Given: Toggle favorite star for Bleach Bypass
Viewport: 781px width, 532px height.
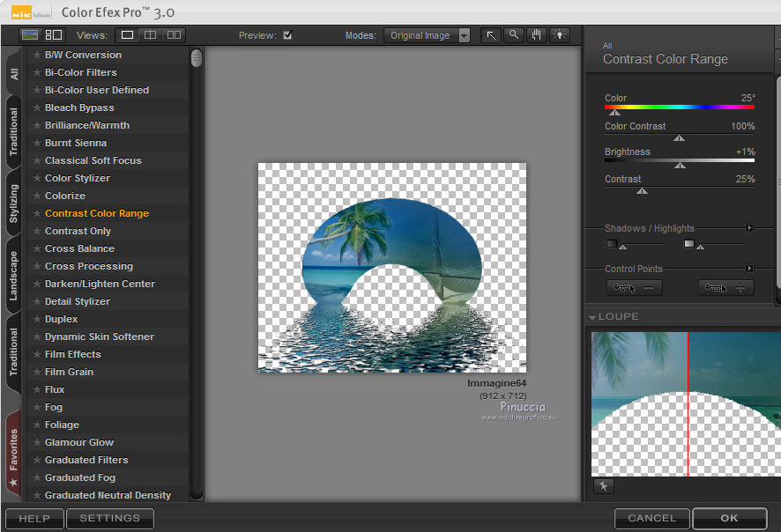Looking at the screenshot, I should click(37, 107).
